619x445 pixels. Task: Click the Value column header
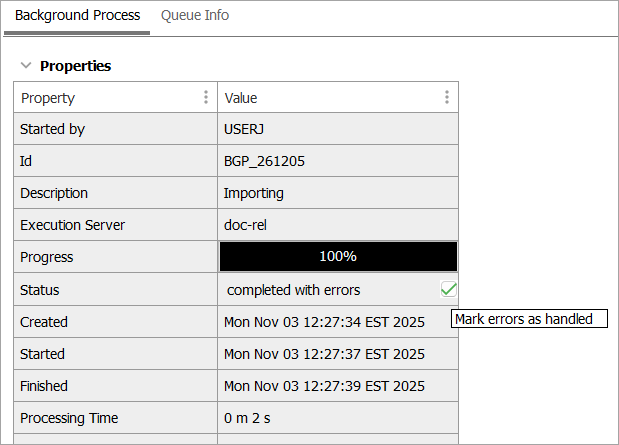pos(320,98)
